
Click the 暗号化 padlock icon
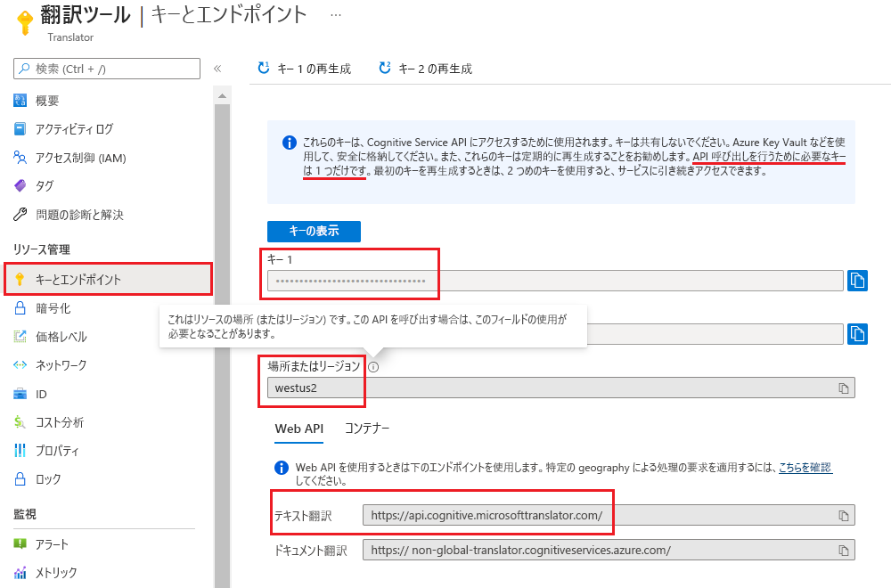pos(20,308)
